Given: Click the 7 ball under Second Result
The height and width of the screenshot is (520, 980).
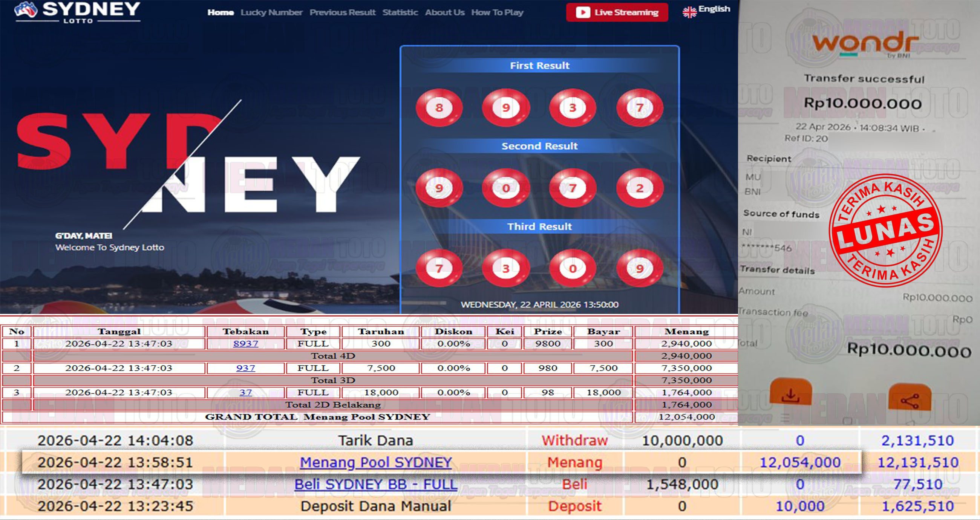Looking at the screenshot, I should coord(573,188).
